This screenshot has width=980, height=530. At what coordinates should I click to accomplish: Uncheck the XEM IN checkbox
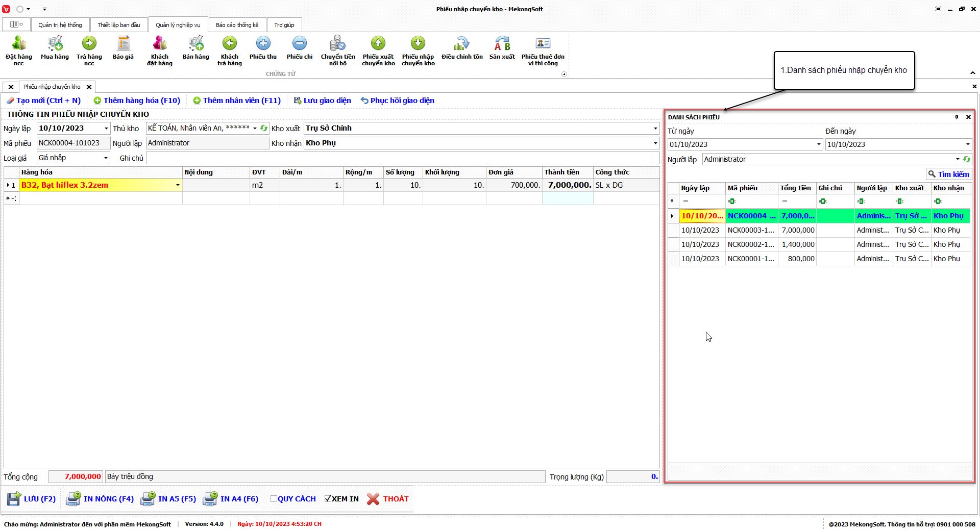tap(328, 499)
